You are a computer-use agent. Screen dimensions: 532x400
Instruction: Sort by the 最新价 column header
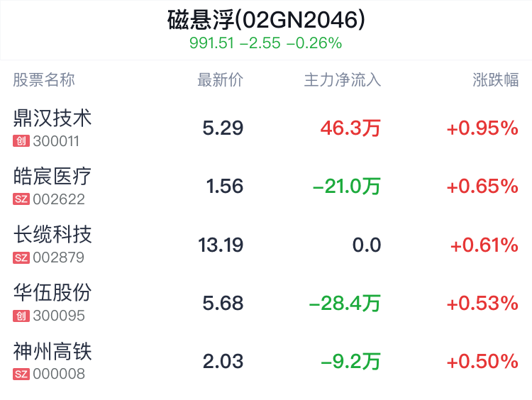pyautogui.click(x=220, y=80)
